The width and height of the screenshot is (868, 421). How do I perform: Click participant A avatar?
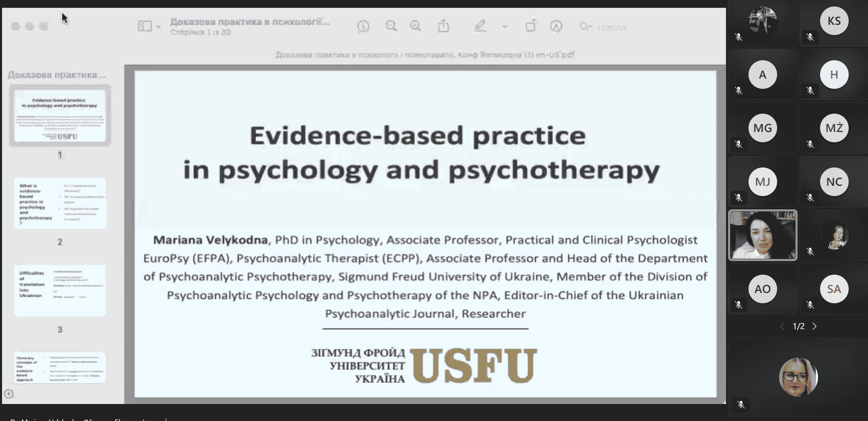[x=762, y=75]
